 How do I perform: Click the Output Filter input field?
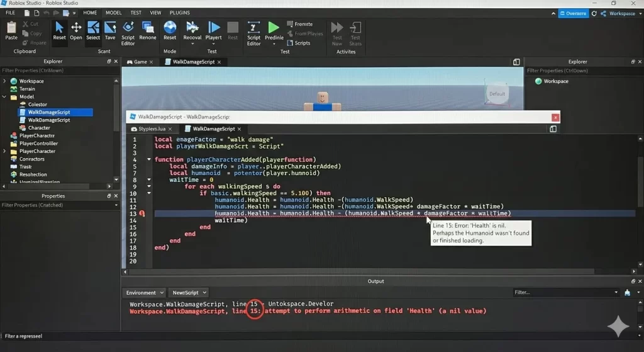coord(564,292)
